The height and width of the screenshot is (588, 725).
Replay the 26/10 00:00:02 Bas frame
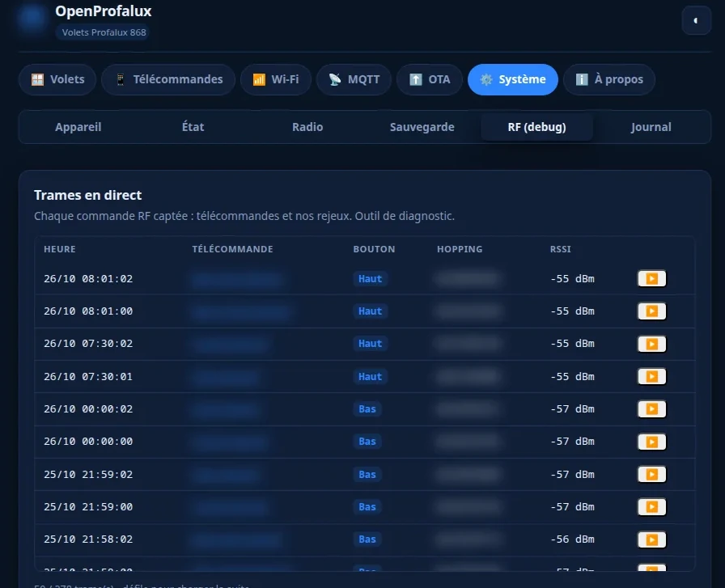(x=651, y=408)
